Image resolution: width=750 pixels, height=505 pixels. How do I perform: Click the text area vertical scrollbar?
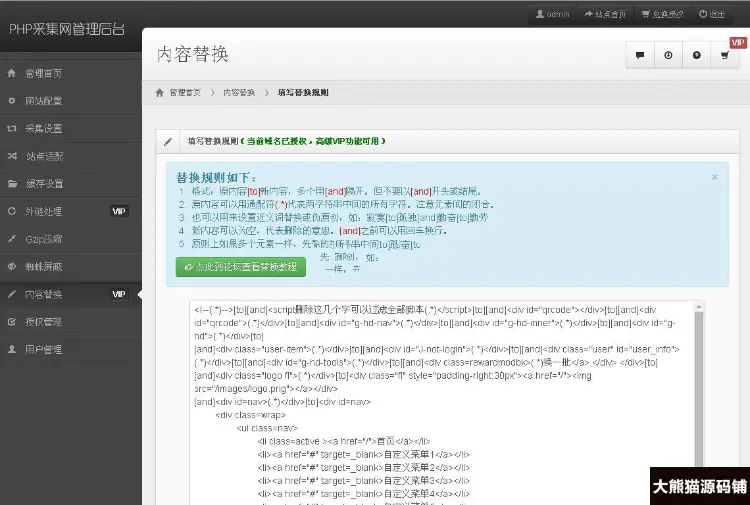point(699,388)
